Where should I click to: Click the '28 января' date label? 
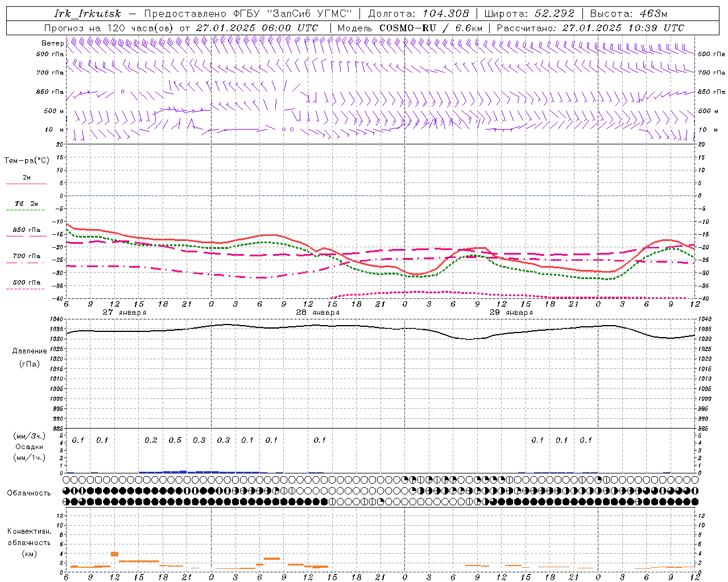pyautogui.click(x=317, y=313)
